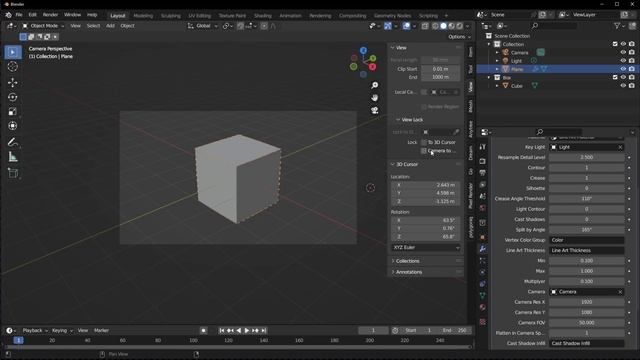
Task: Select the material preview shading mode
Action: tap(451, 26)
